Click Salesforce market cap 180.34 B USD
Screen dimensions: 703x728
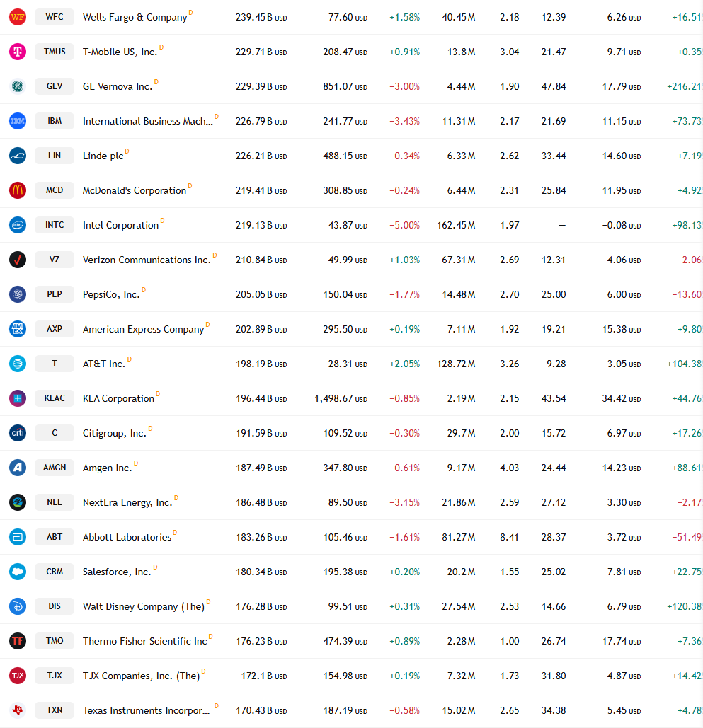tap(261, 572)
